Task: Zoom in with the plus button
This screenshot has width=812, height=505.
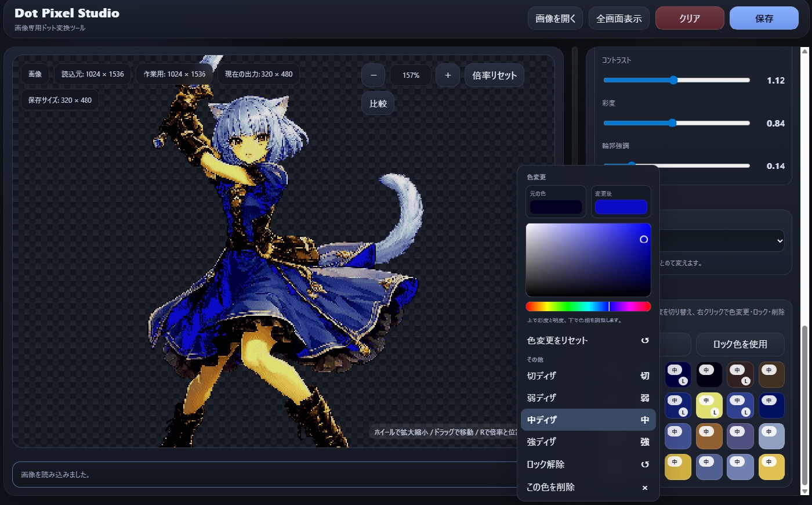Action: coord(447,75)
